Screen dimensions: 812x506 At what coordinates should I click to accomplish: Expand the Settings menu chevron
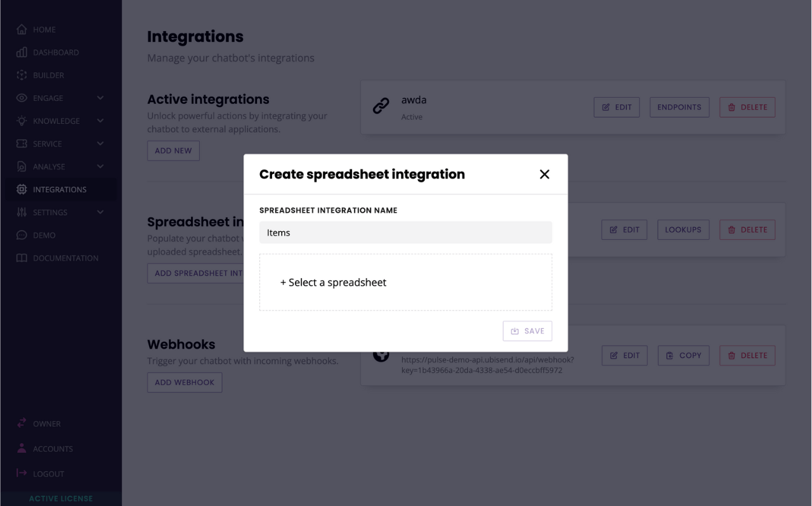pos(100,213)
